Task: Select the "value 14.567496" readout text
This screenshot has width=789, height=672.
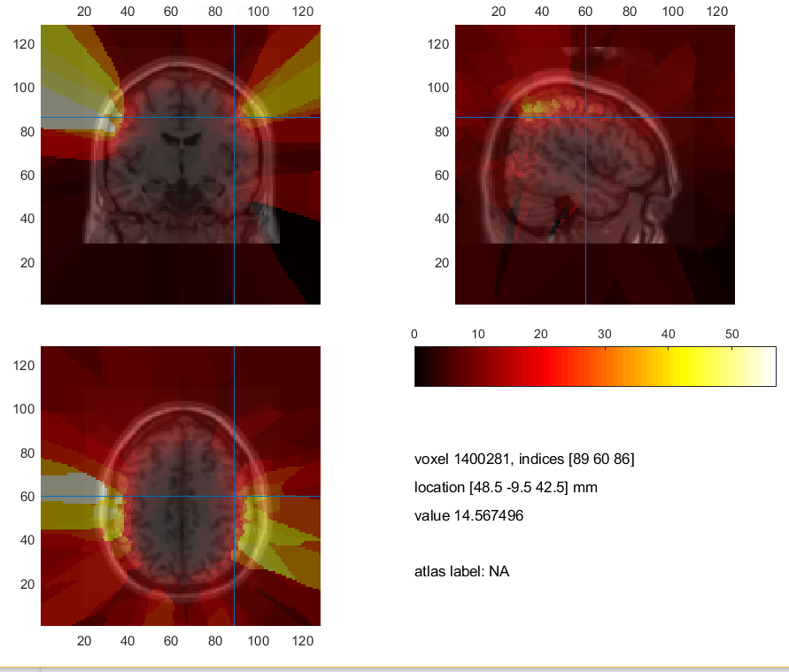Action: pos(468,516)
